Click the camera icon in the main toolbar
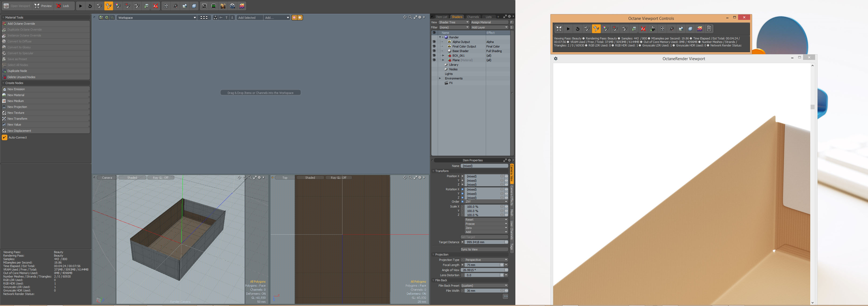The image size is (868, 306). (175, 6)
